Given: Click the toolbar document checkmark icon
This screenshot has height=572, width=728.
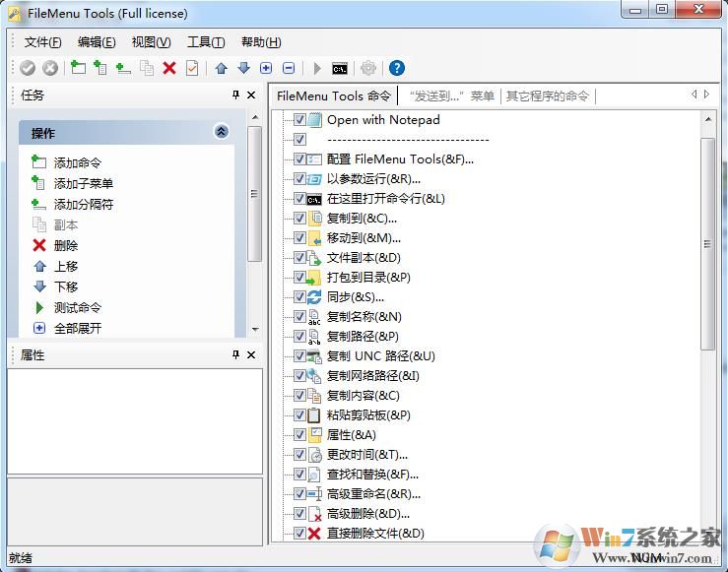Looking at the screenshot, I should [192, 68].
